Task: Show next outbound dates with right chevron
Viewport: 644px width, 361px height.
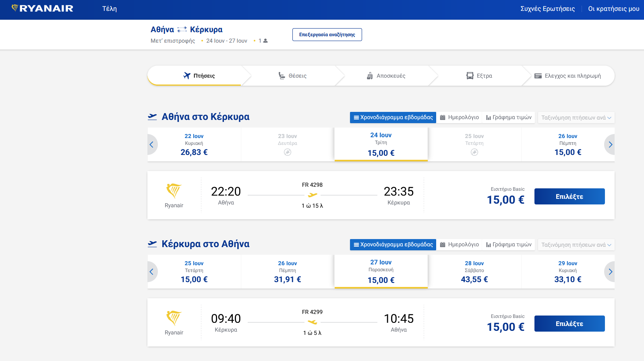Action: [x=610, y=144]
